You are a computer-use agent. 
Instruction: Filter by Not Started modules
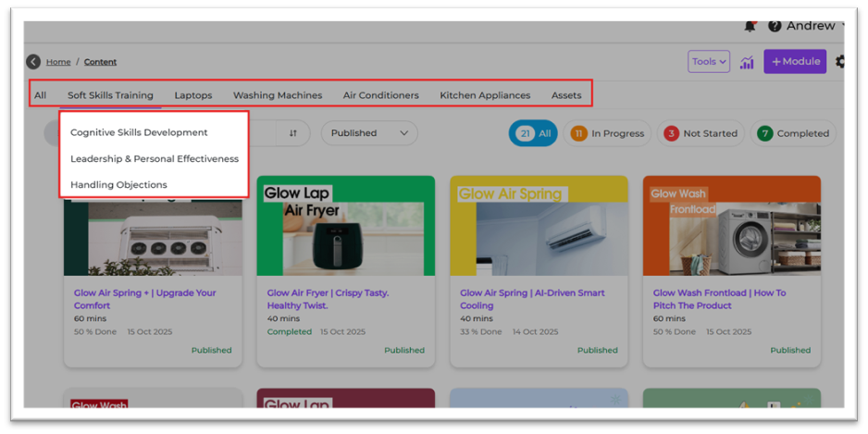[701, 133]
